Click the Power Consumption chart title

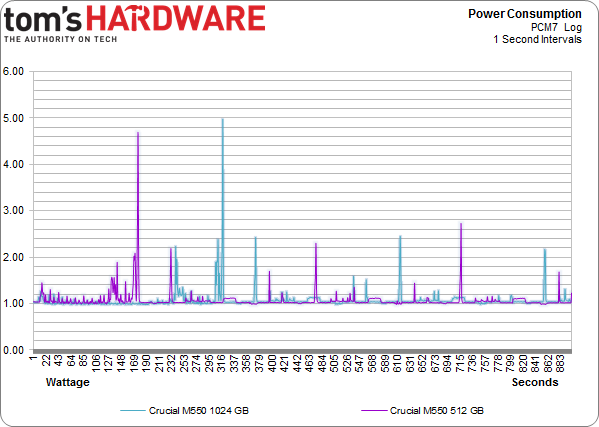pyautogui.click(x=525, y=14)
